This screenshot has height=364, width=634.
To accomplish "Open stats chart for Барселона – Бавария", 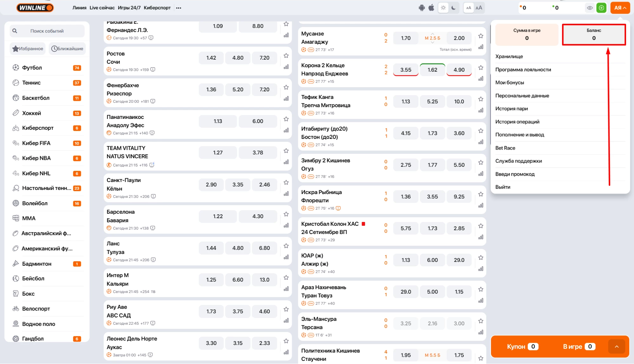I will 286,225.
